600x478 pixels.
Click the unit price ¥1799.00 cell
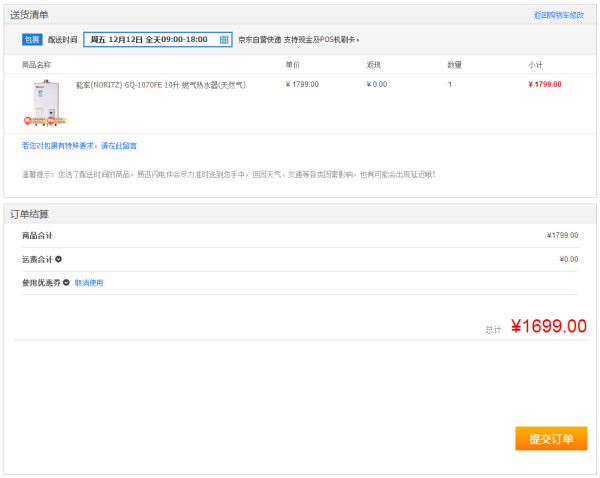pos(302,84)
